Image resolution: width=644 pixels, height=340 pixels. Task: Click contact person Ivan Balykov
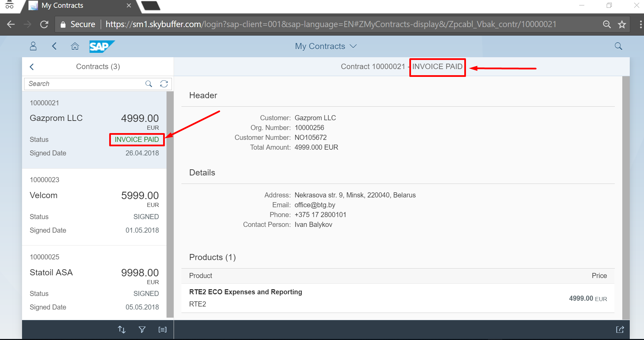(x=313, y=225)
